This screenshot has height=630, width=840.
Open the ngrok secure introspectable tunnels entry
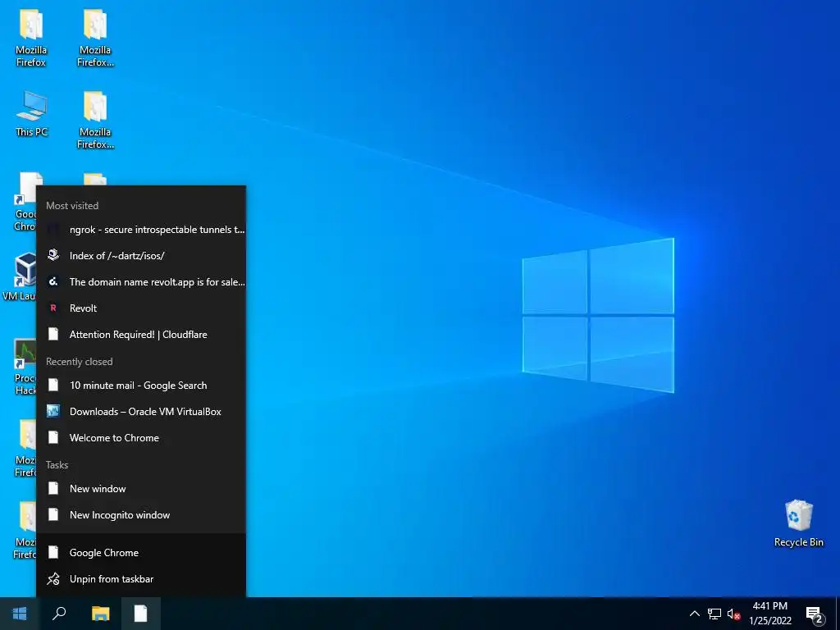(141, 230)
